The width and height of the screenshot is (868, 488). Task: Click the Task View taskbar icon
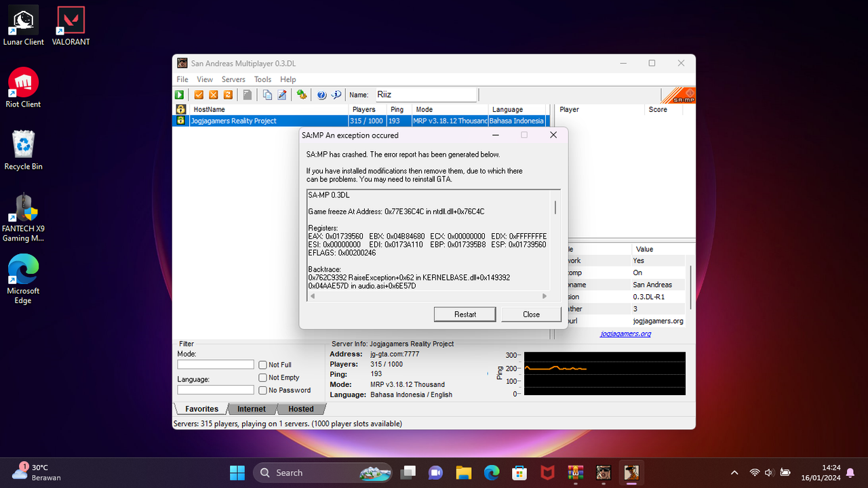coord(408,472)
